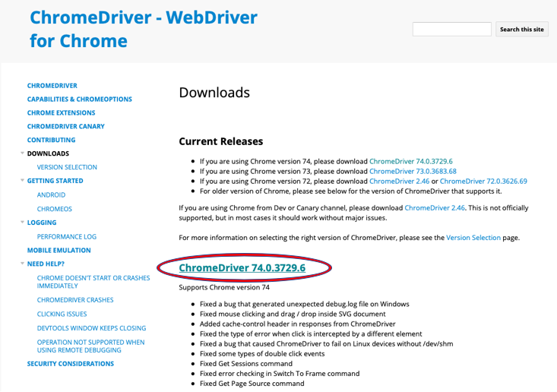Image resolution: width=557 pixels, height=392 pixels.
Task: Open ChromeDriver Crashes help link
Action: click(75, 300)
